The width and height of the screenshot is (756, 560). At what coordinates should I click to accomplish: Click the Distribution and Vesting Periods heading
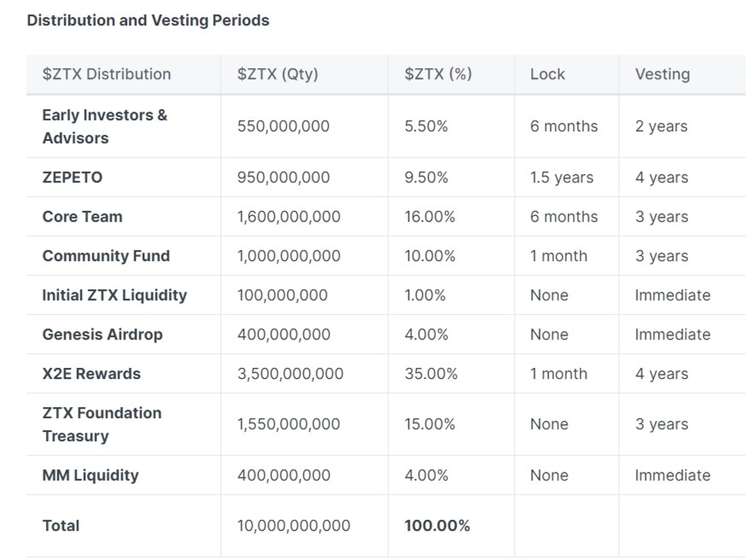point(148,21)
